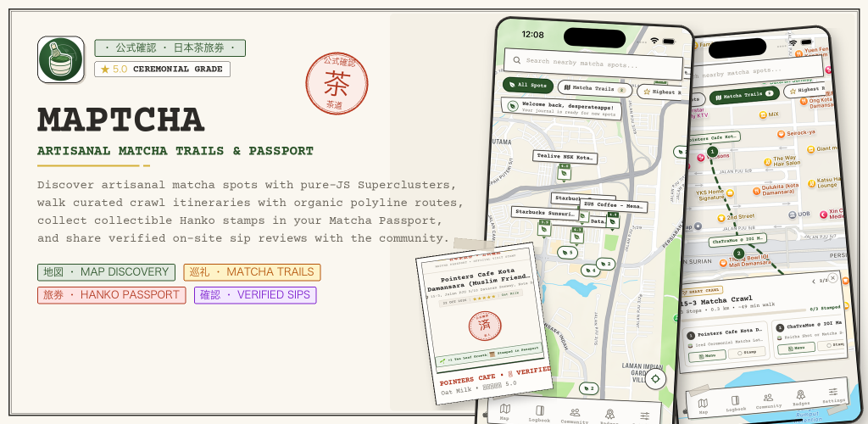Click ARTISANAL MATCHA TRAILS & PASSPORT subtitle
The width and height of the screenshot is (868, 424).
click(x=175, y=151)
